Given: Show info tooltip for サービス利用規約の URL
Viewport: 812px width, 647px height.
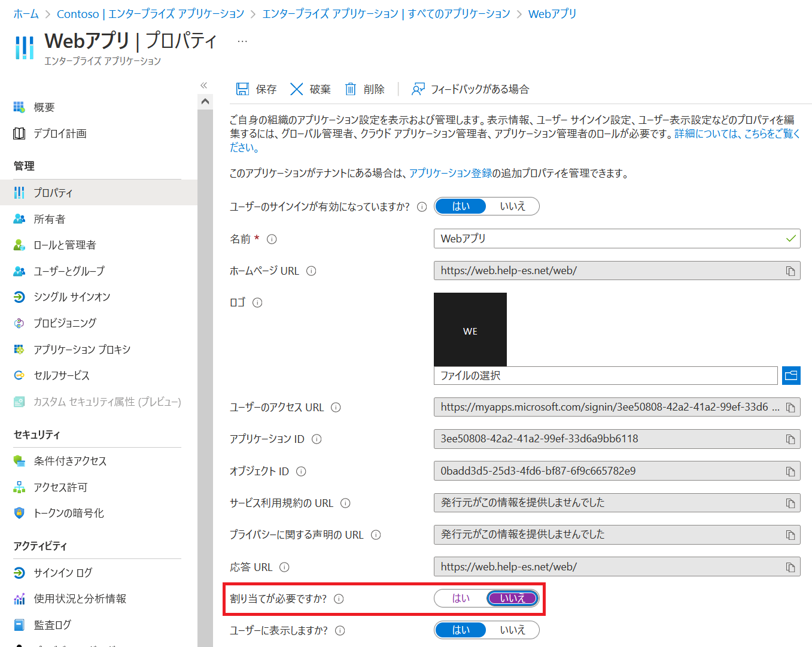Looking at the screenshot, I should (345, 503).
